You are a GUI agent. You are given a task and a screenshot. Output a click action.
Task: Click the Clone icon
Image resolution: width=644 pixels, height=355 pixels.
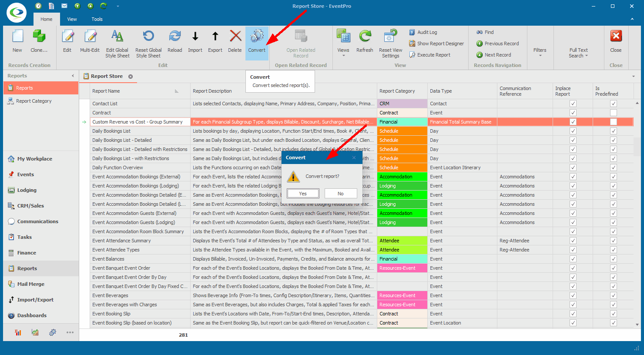39,37
